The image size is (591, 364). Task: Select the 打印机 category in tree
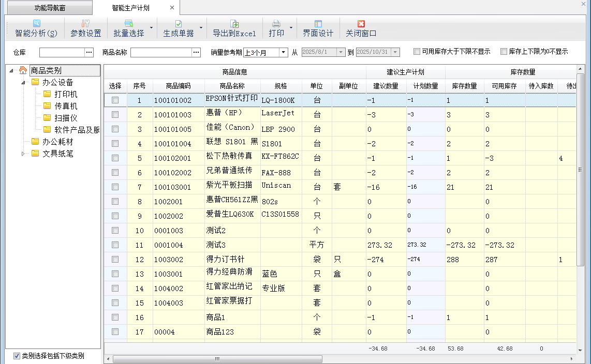[x=66, y=94]
